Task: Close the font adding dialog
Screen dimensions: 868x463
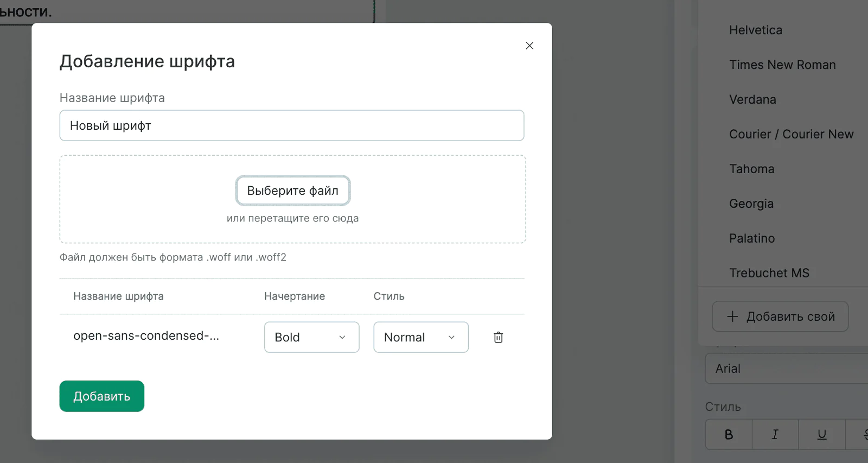Action: tap(529, 46)
